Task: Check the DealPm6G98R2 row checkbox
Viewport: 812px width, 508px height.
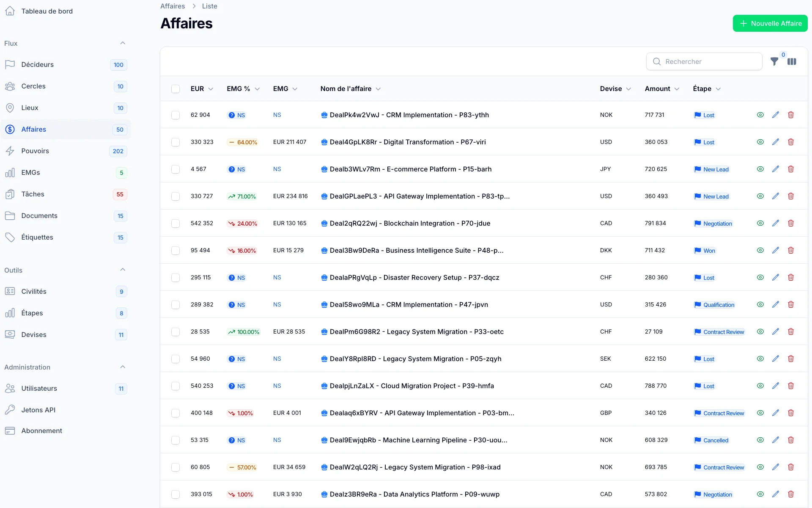Action: 176,332
